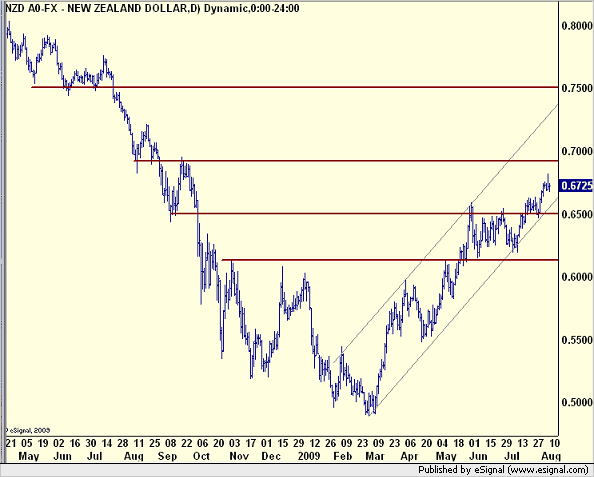The image size is (594, 477).
Task: Select the red horizontal line at 0.6500
Action: [364, 214]
